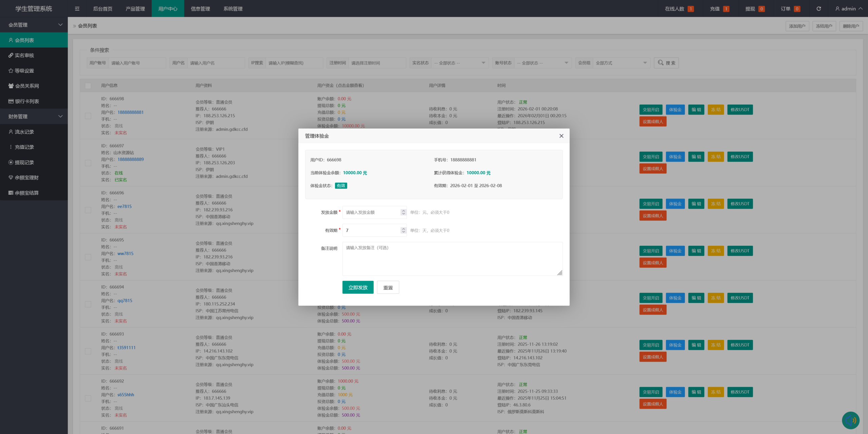The width and height of the screenshot is (868, 434).
Task: Check the checkbox for user 666693
Action: coord(88,351)
